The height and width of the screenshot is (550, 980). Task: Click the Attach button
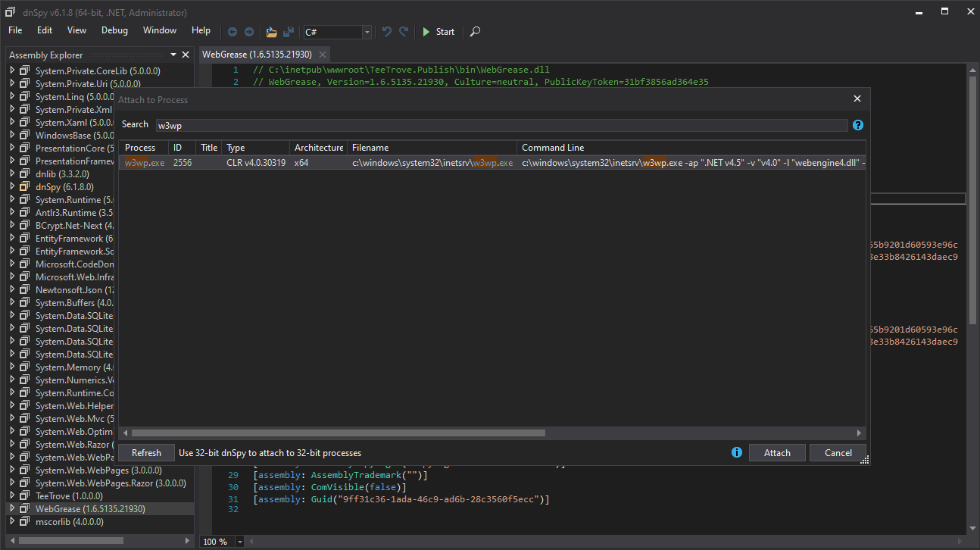[777, 452]
